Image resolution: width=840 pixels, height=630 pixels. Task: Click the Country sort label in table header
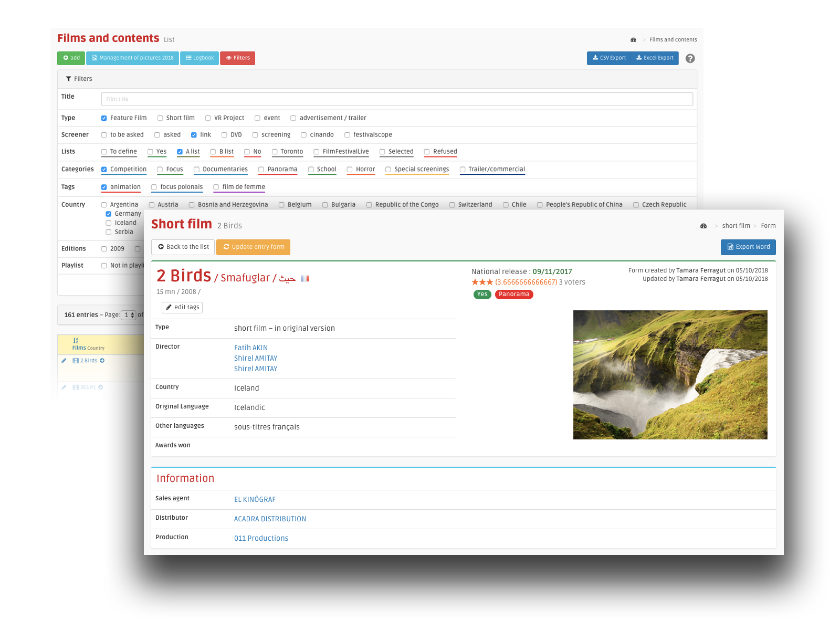[96, 348]
